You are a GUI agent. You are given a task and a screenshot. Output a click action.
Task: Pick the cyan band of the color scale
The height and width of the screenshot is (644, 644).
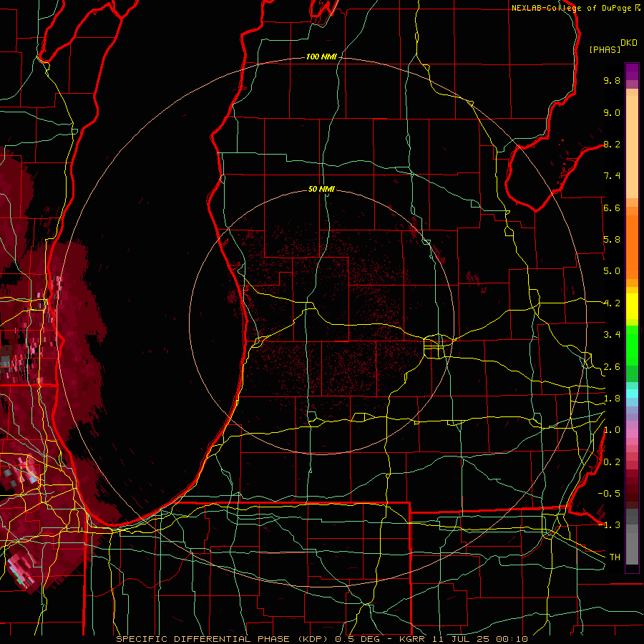pos(632,393)
